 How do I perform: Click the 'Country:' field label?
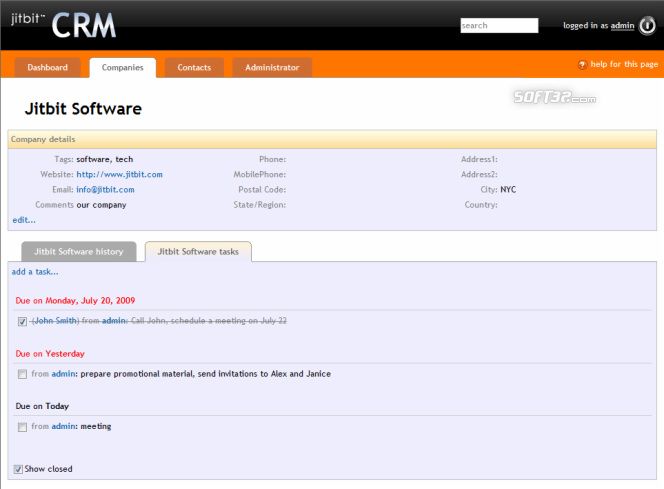tap(481, 205)
